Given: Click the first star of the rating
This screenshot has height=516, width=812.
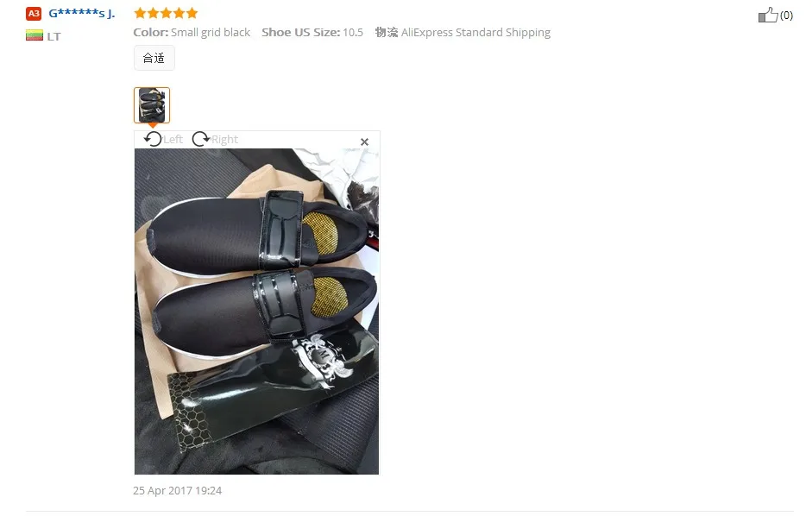Looking at the screenshot, I should pos(140,13).
